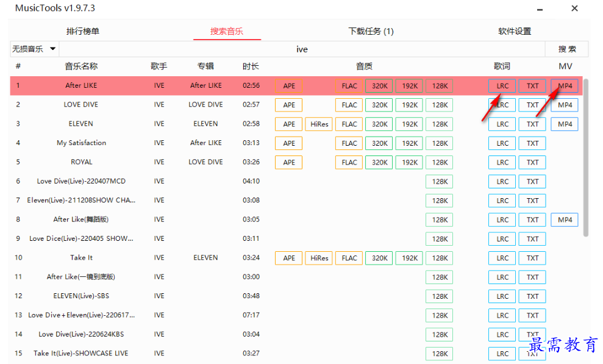This screenshot has width=603, height=364.
Task: Click the search field containing ive
Action: (302, 49)
